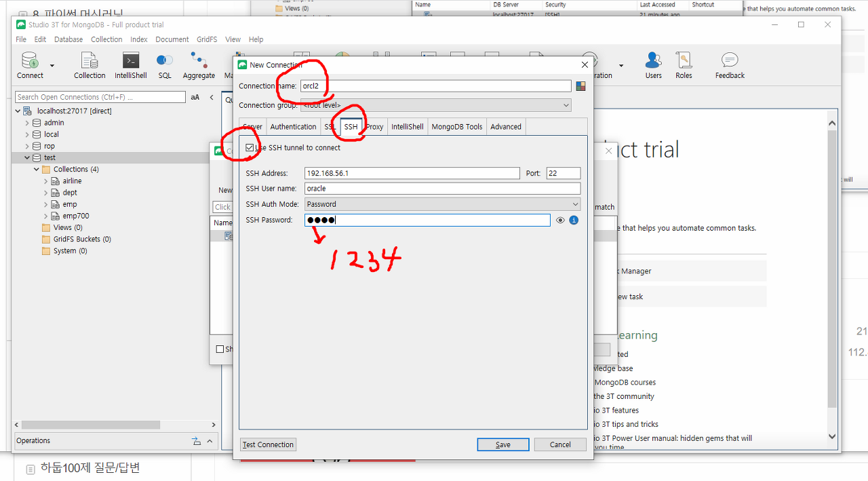Expand the emp700 collection node
This screenshot has width=868, height=481.
(46, 216)
